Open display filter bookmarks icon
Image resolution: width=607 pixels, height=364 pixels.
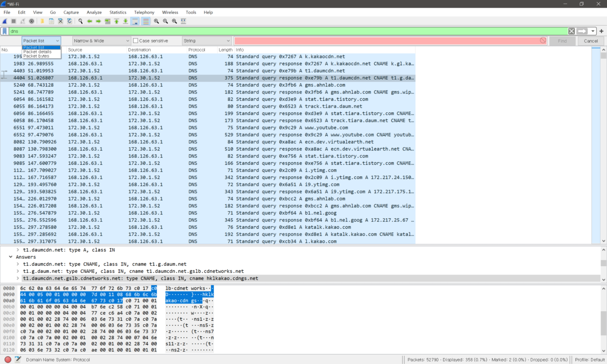[5, 31]
